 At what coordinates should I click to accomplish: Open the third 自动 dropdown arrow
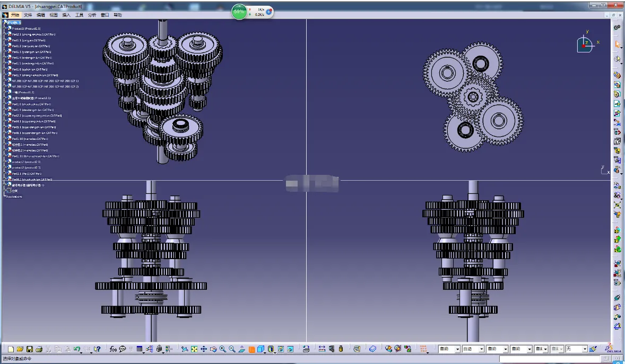[506, 349]
